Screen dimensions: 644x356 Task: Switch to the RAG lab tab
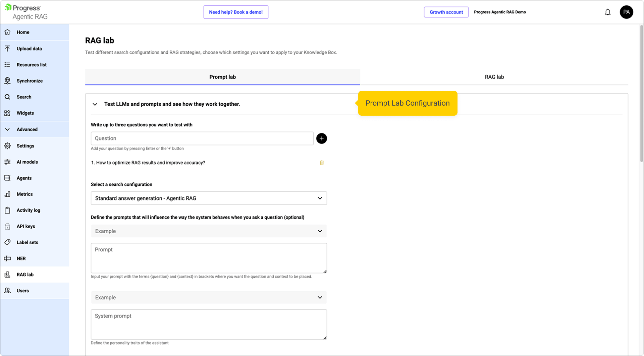click(494, 77)
